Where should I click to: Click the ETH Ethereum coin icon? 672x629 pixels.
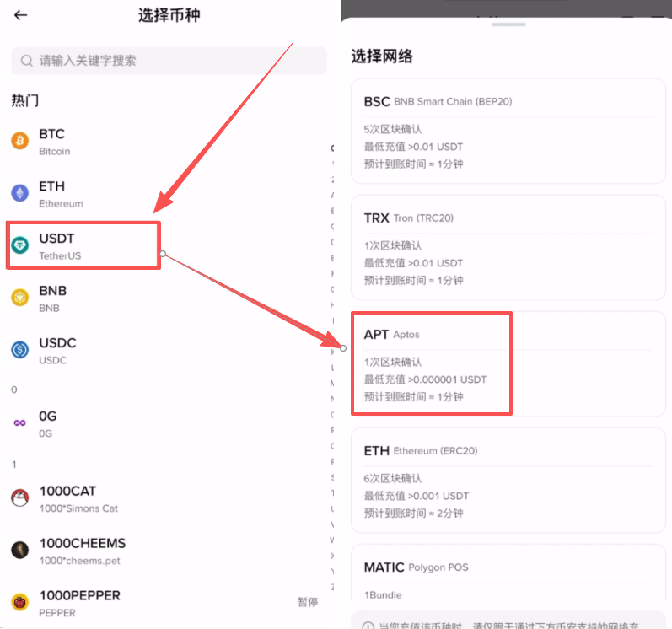point(19,194)
